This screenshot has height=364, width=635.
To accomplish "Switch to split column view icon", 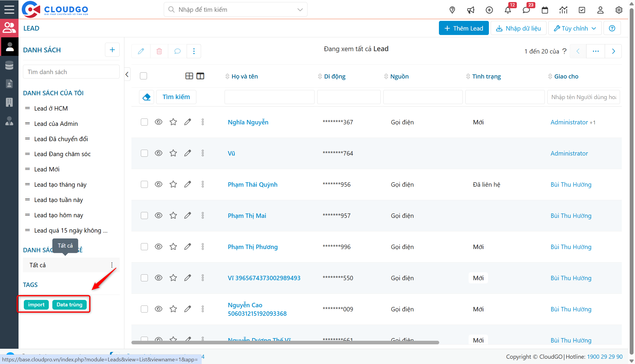I will (x=200, y=76).
